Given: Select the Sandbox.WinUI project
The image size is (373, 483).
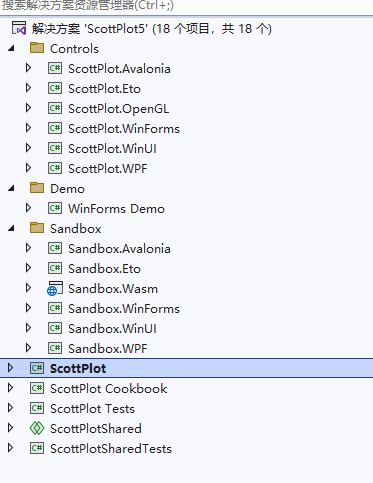Looking at the screenshot, I should tap(112, 329).
